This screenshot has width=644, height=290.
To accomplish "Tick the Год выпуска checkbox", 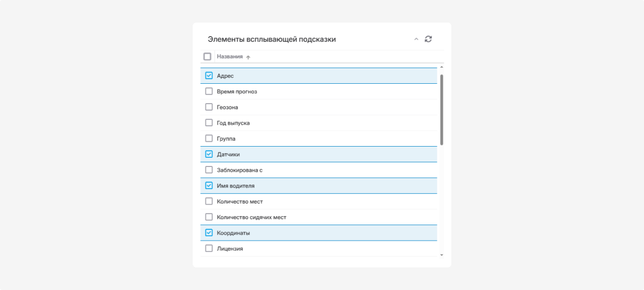I will point(209,122).
